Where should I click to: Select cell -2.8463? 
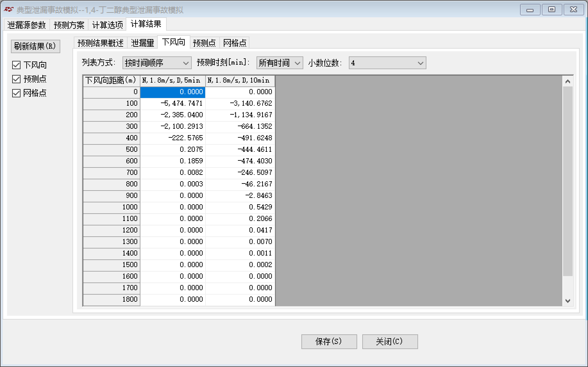[x=240, y=196]
